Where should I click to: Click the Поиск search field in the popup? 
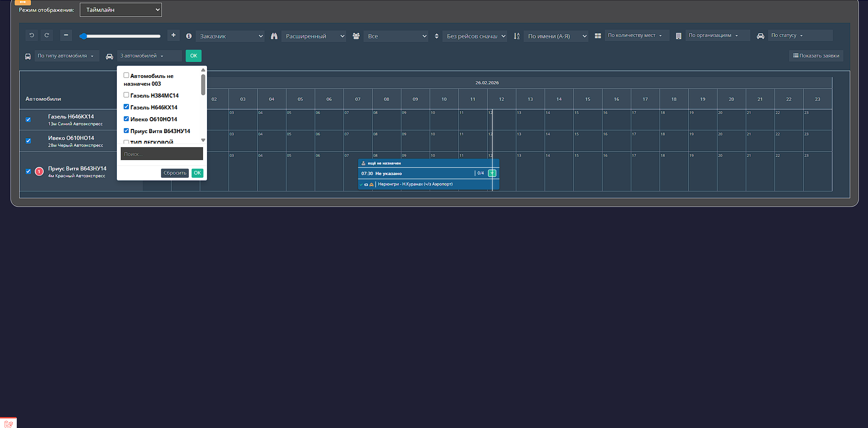(161, 154)
